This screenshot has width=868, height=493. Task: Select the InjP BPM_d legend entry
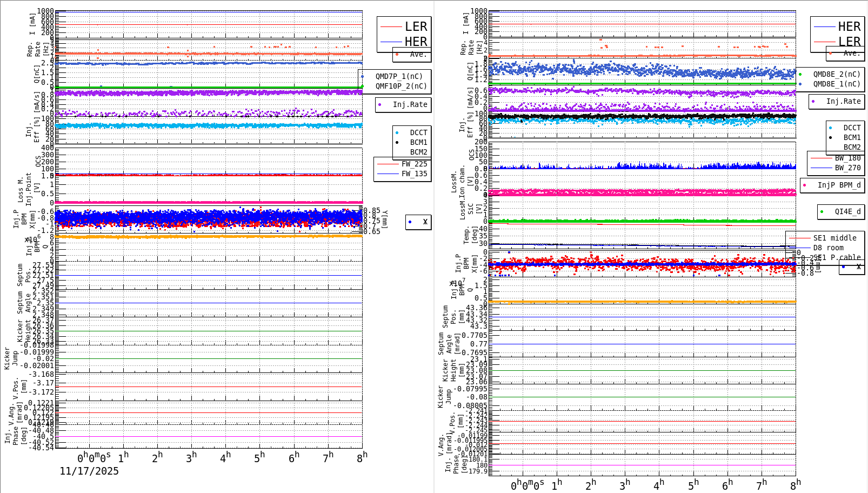point(839,185)
